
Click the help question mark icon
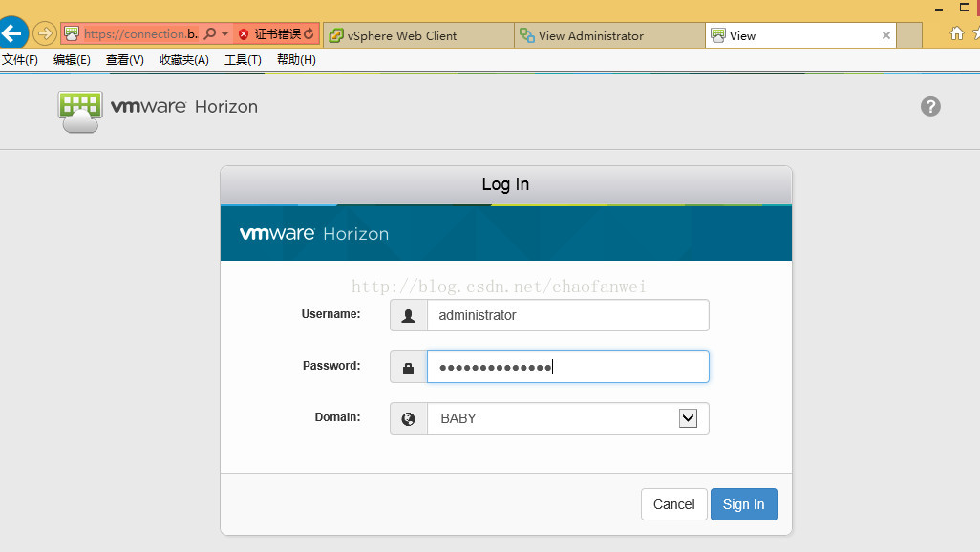tap(930, 106)
